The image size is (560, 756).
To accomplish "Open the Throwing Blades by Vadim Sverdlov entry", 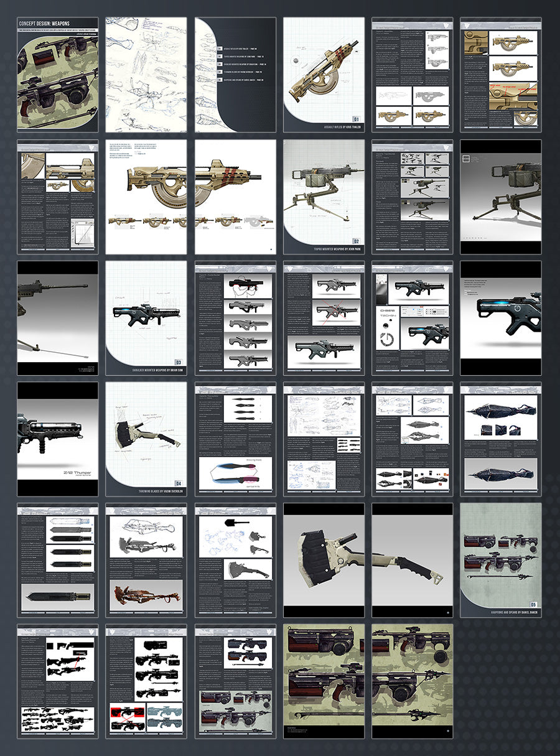I will tap(241, 72).
